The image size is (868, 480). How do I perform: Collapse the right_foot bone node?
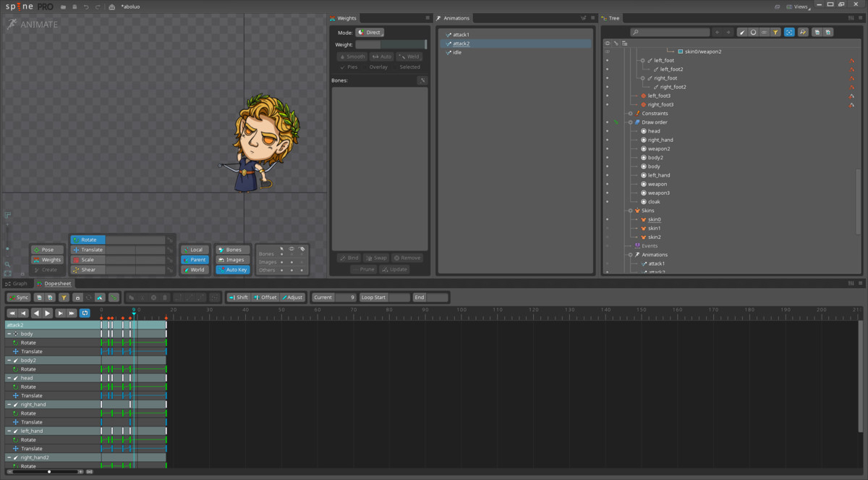click(642, 78)
